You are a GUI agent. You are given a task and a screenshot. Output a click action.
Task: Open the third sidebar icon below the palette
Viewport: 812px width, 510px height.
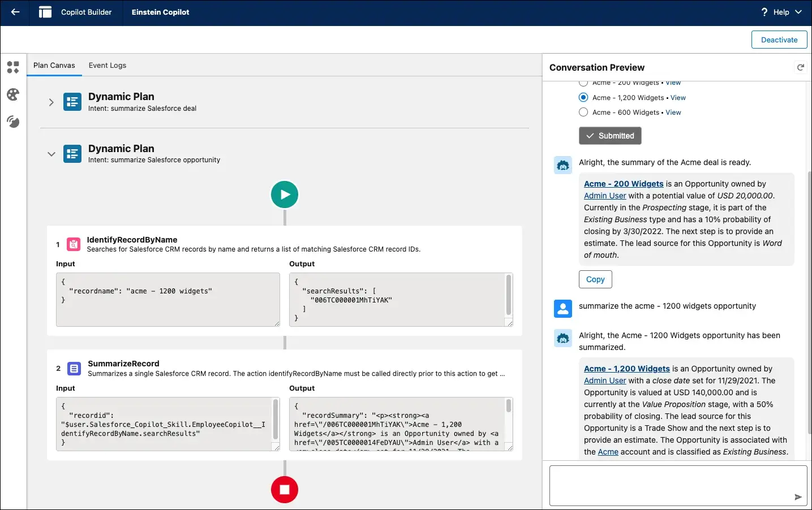13,121
